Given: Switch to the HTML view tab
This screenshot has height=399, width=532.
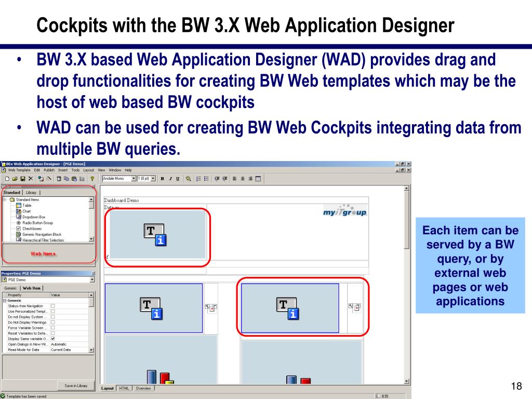Looking at the screenshot, I should pyautogui.click(x=124, y=388).
